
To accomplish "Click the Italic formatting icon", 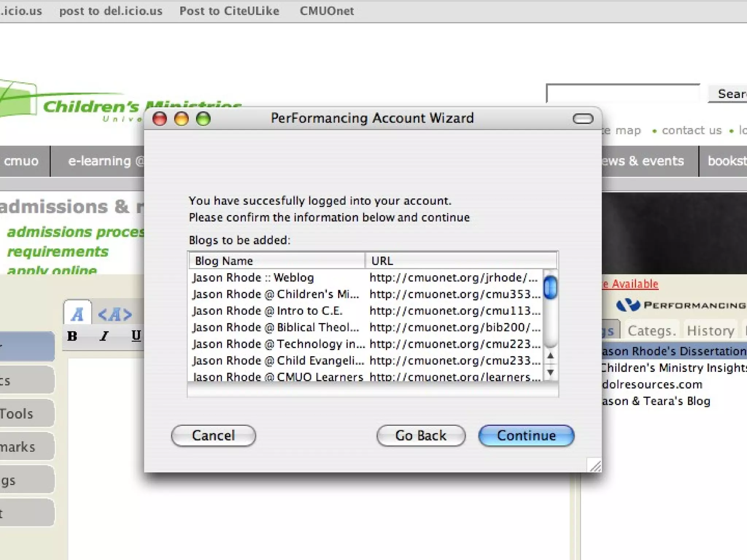I will (104, 336).
